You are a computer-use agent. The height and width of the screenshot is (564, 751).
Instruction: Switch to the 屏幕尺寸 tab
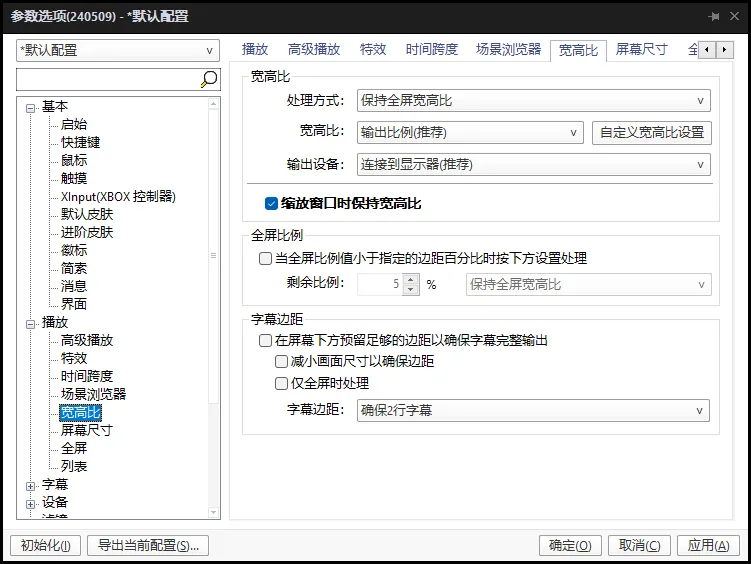(x=641, y=49)
